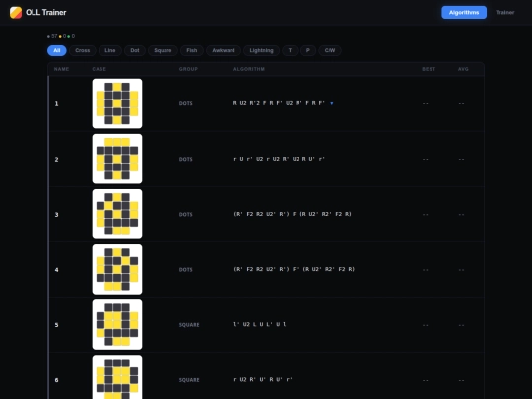Expand alternate algorithms arrow for case 1

click(x=332, y=103)
